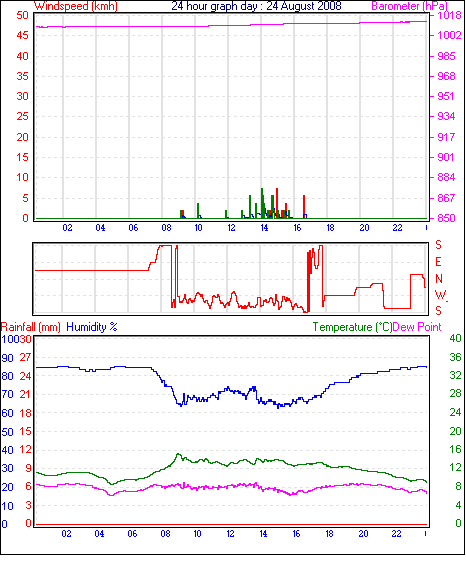The image size is (466, 563).
Task: Click the red wind gust bar near 16:30
Action: pos(304,206)
